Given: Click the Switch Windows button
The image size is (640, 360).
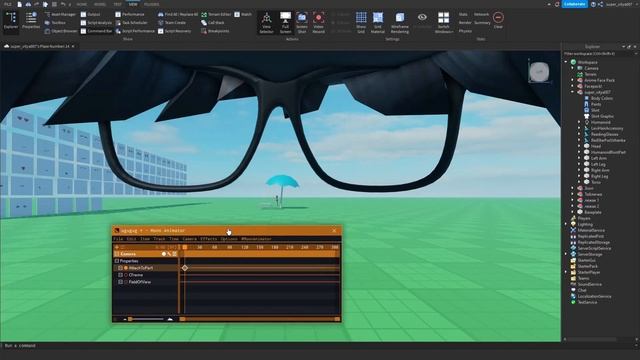Looking at the screenshot, I should [444, 22].
